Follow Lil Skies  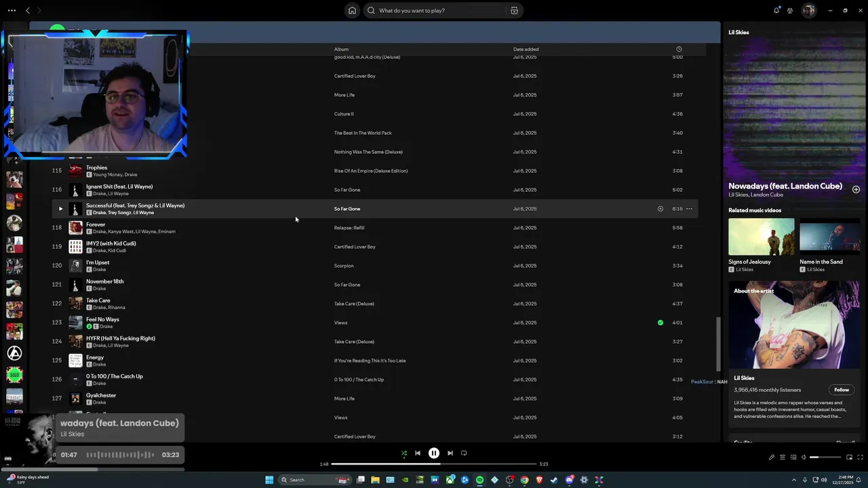point(842,390)
